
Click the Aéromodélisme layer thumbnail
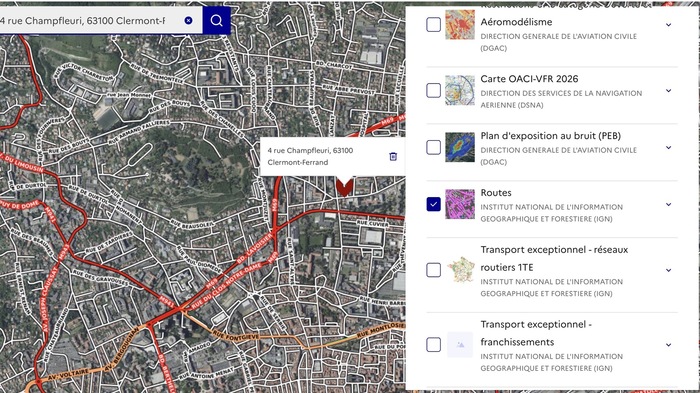point(460,25)
